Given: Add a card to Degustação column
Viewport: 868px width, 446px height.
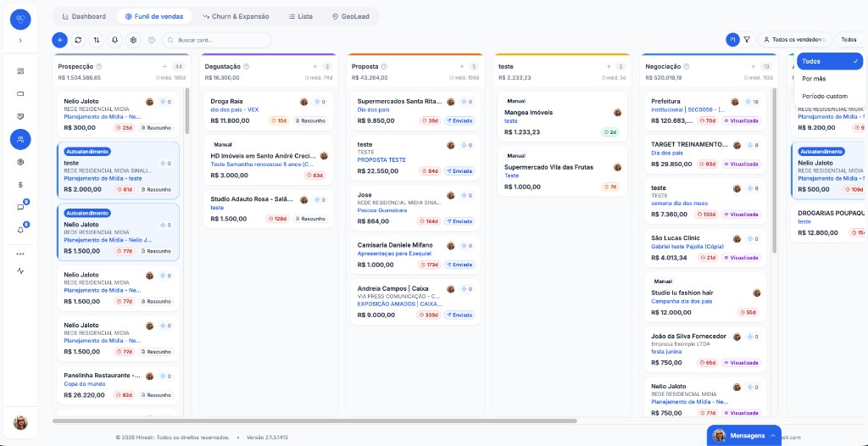Looking at the screenshot, I should (315, 66).
